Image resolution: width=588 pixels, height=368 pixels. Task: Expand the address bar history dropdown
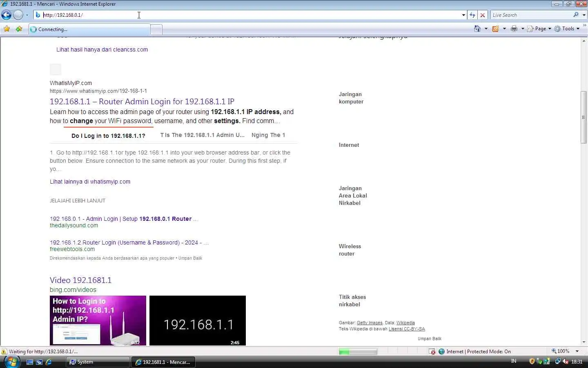pyautogui.click(x=463, y=15)
